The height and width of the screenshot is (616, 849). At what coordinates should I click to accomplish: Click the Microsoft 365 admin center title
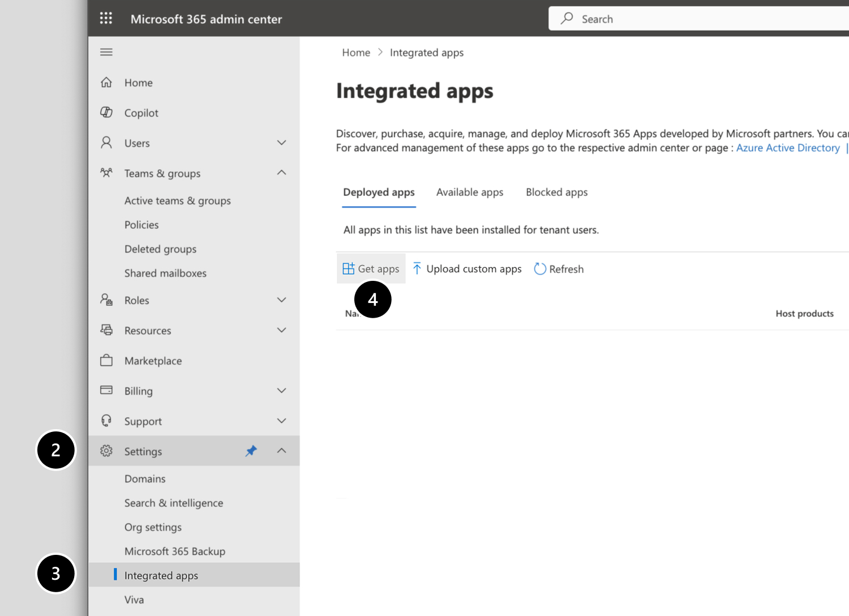tap(206, 19)
